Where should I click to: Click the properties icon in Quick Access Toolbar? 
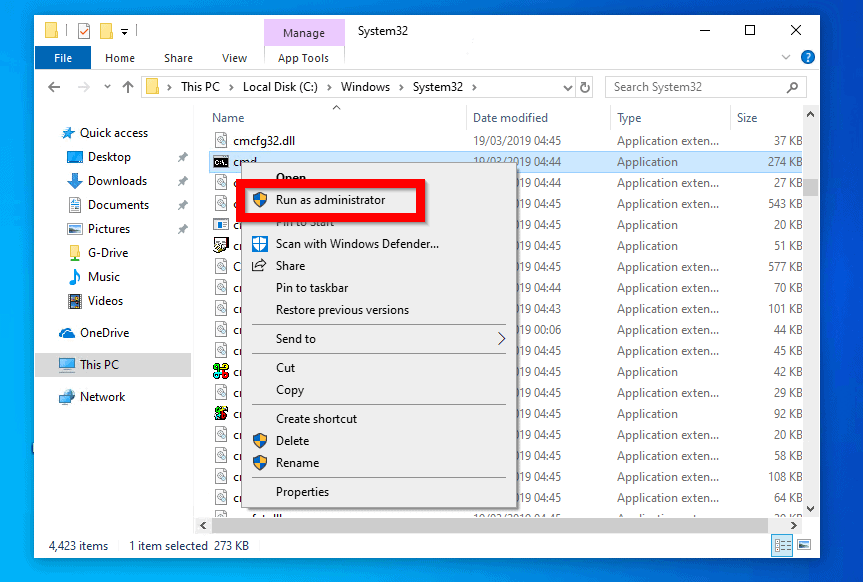pos(83,30)
